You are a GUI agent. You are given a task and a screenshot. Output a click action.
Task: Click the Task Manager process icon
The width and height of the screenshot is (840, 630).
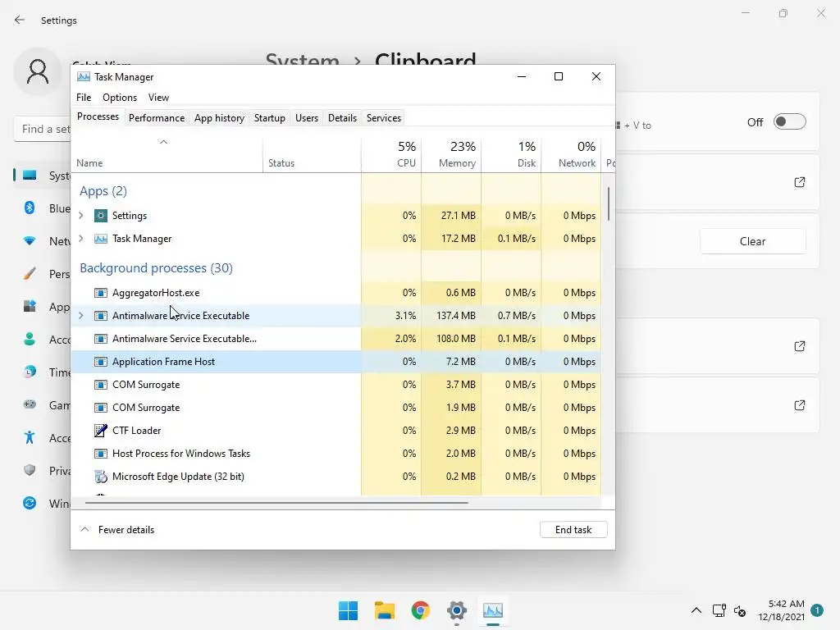pyautogui.click(x=101, y=239)
